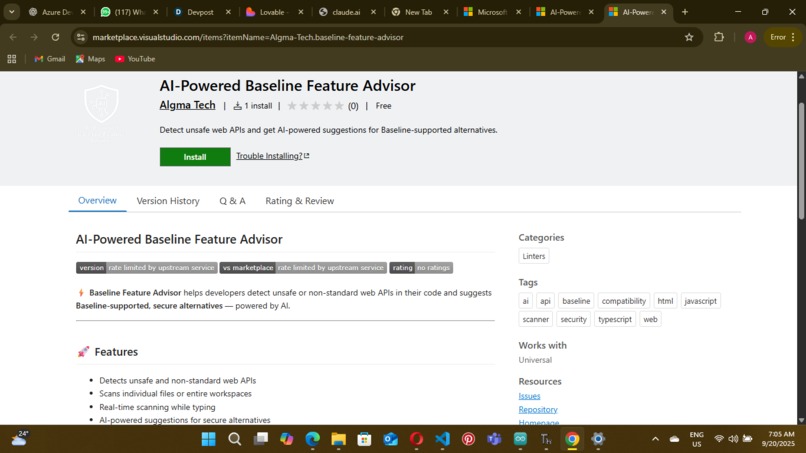Image resolution: width=806 pixels, height=453 pixels.
Task: Click the api tag
Action: [545, 301]
